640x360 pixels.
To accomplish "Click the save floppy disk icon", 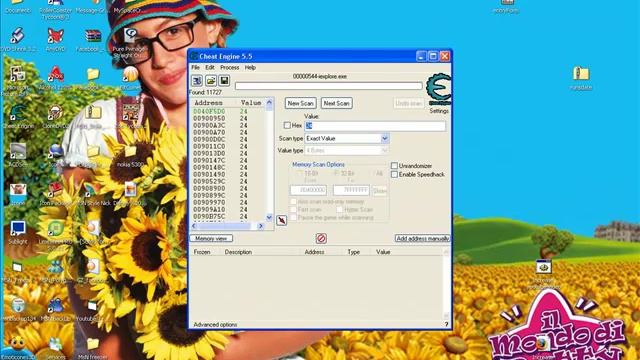I will click(224, 80).
